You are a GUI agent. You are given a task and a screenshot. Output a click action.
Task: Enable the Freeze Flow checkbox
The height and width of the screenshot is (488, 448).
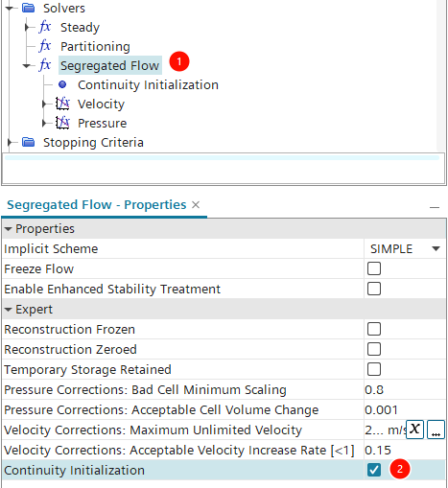(374, 268)
